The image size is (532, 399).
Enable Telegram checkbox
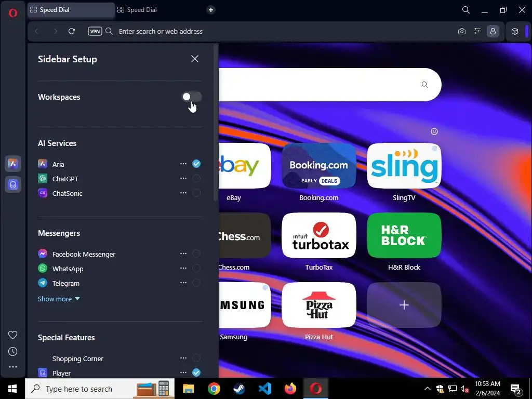196,283
